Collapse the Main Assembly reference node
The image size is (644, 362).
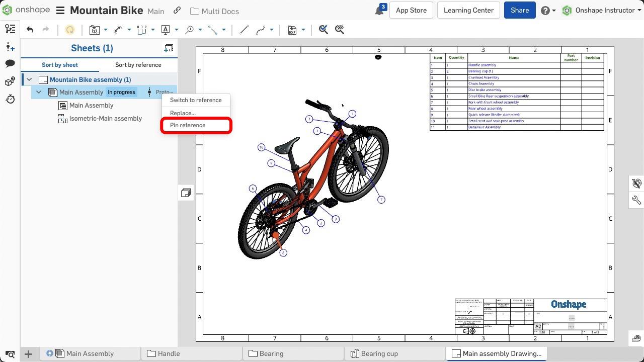[x=39, y=92]
